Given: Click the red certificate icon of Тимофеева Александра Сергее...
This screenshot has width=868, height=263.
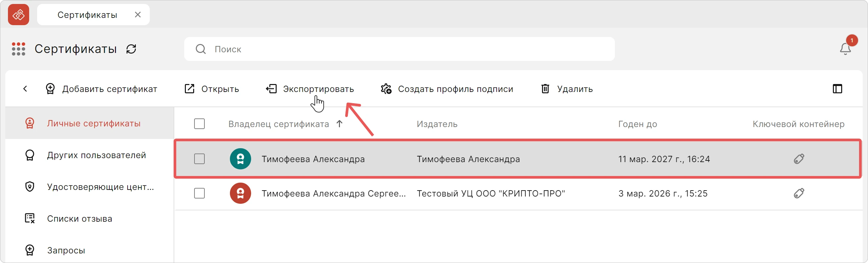Looking at the screenshot, I should click(x=240, y=194).
